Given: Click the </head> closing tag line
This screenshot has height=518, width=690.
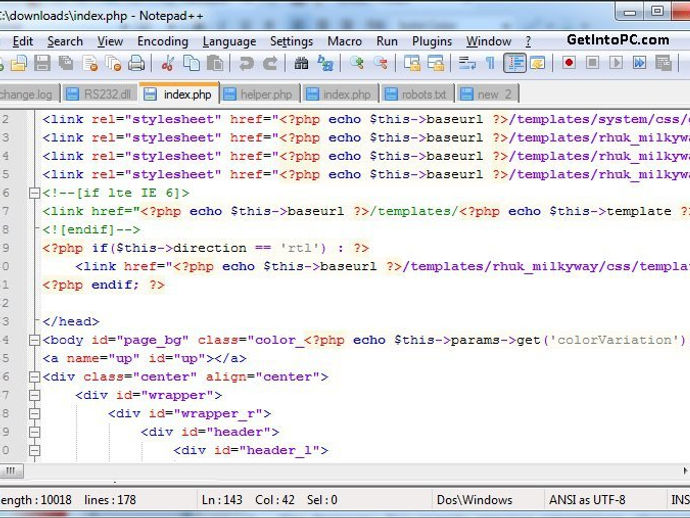Looking at the screenshot, I should [71, 321].
